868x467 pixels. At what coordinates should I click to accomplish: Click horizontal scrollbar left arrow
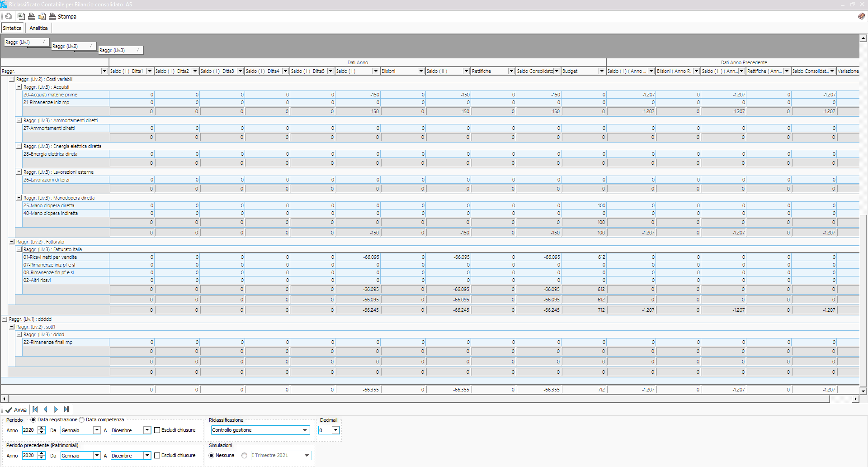[4, 399]
